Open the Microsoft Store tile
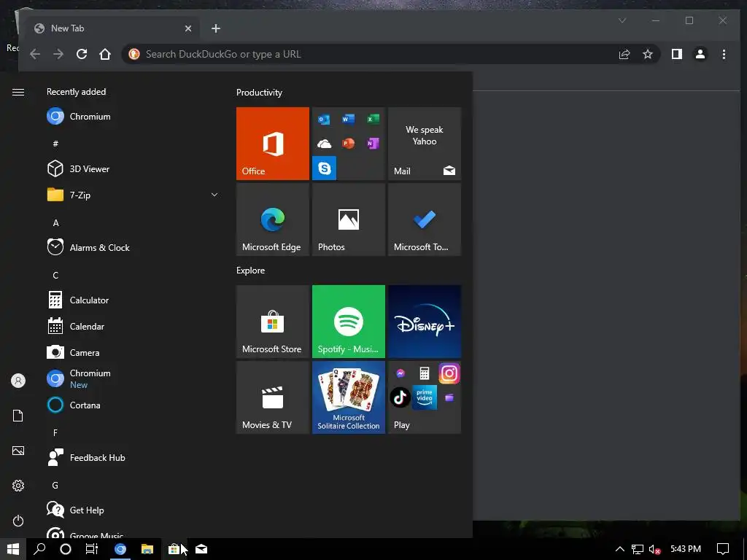The height and width of the screenshot is (560, 747). [x=273, y=322]
